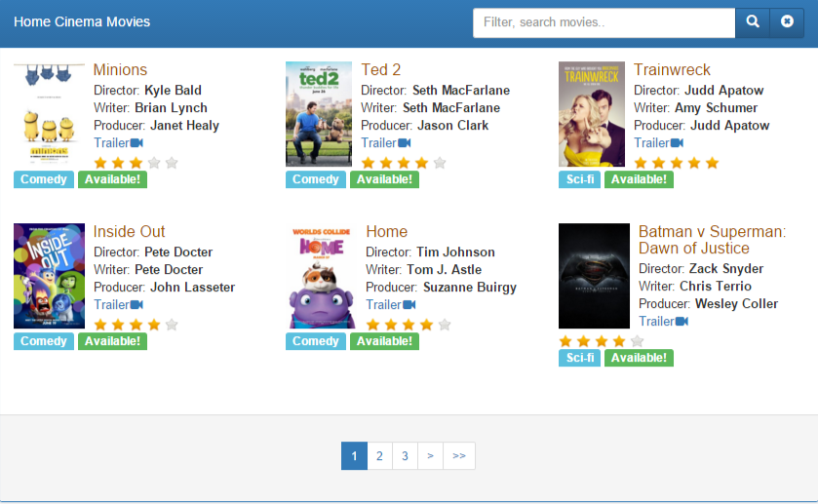818x504 pixels.
Task: Play the Inside Out trailer camera icon
Action: pos(136,305)
